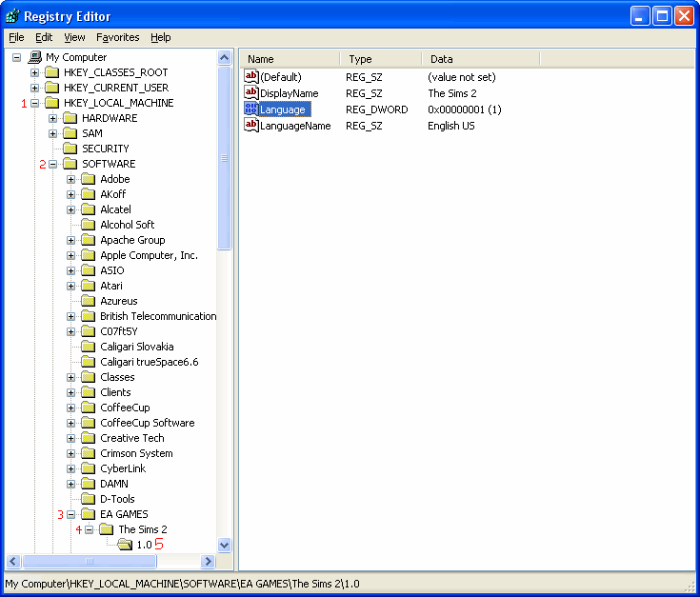Collapse The Sims 2 key
Image resolution: width=700 pixels, height=597 pixels.
click(90, 529)
